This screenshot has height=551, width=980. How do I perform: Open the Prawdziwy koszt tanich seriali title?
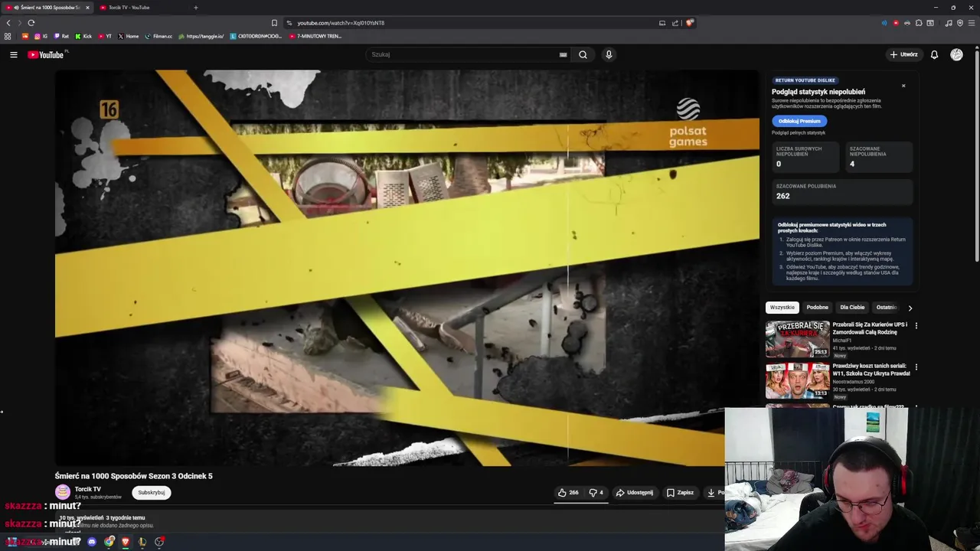(x=871, y=370)
